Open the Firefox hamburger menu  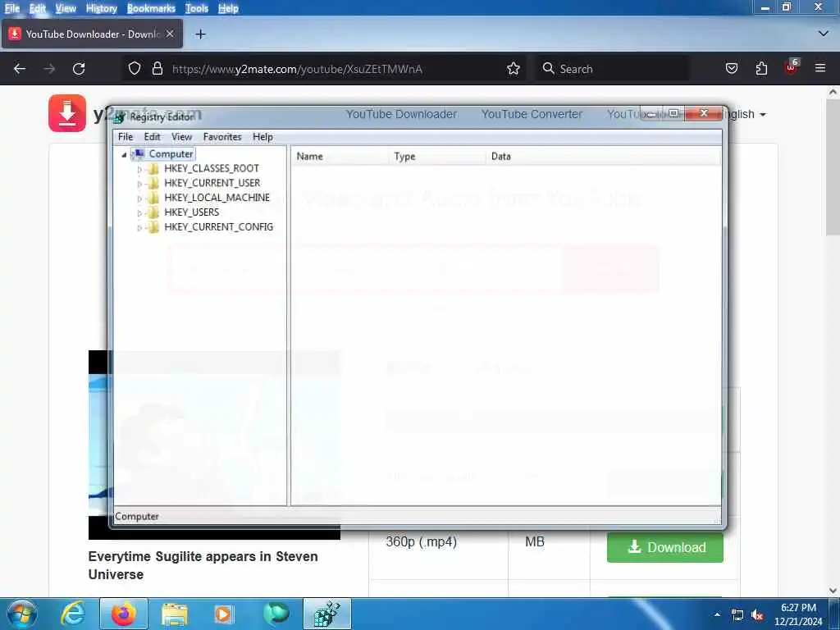[820, 68]
